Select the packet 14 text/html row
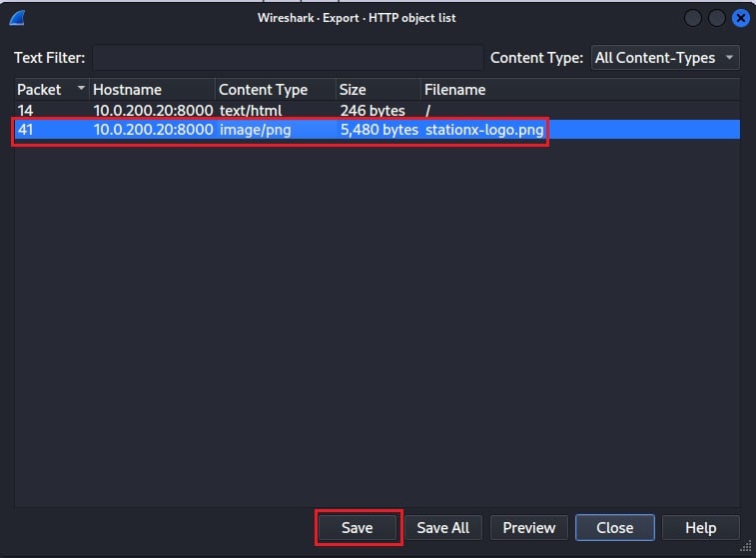 point(378,111)
